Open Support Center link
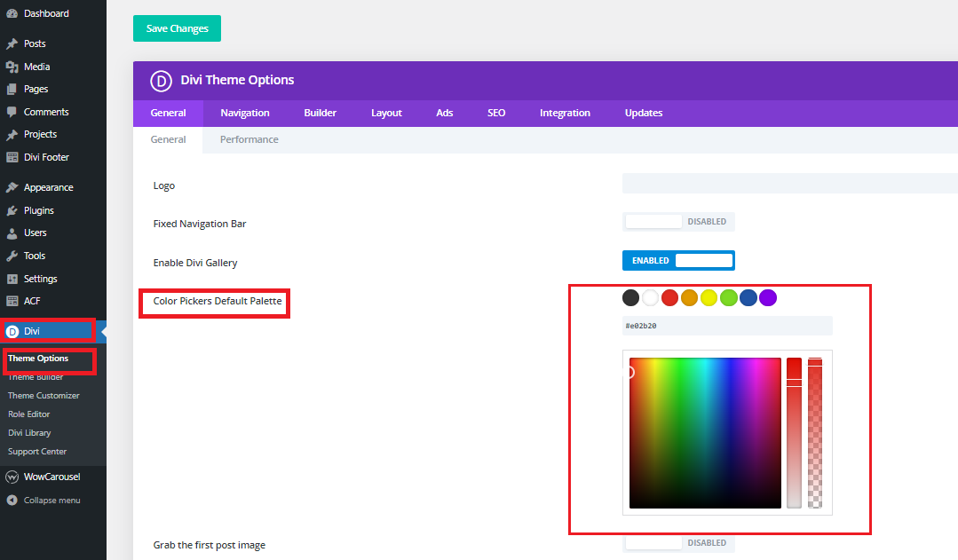The height and width of the screenshot is (560, 958). point(37,452)
